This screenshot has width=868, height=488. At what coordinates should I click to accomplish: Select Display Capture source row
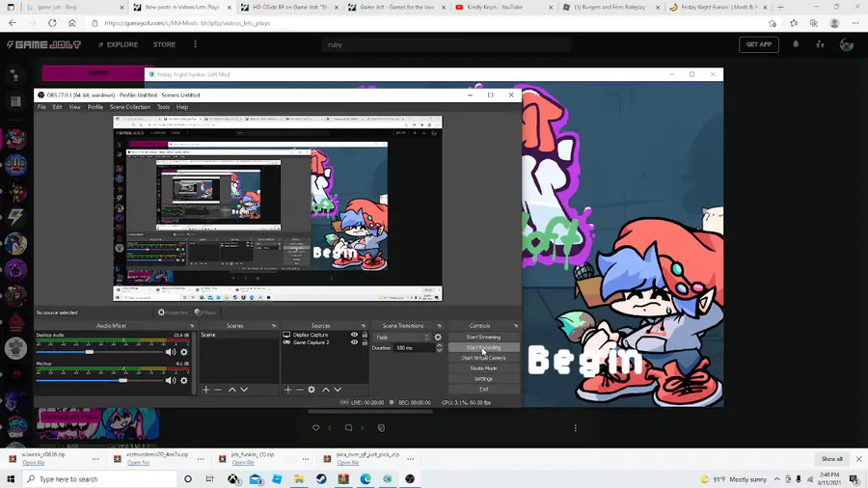coord(325,335)
